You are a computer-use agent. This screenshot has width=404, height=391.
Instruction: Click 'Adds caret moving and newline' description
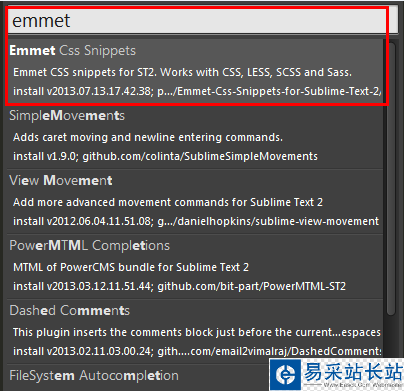[148, 137]
